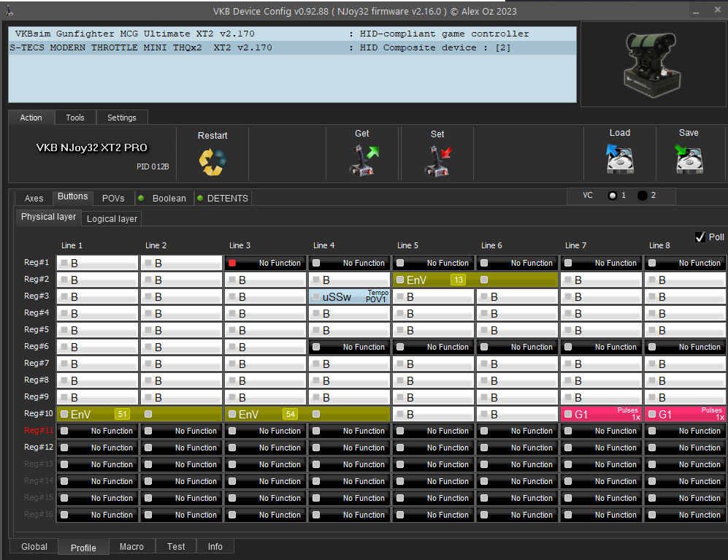The image size is (728, 560).
Task: Click Reg#10 Line 5 B cell
Action: tap(433, 414)
